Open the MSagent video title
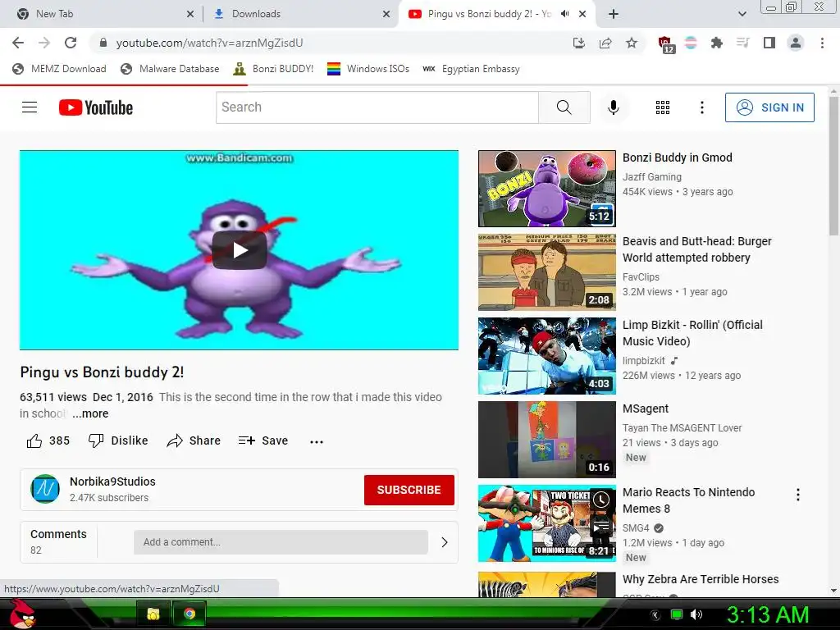The image size is (840, 630). (x=645, y=409)
